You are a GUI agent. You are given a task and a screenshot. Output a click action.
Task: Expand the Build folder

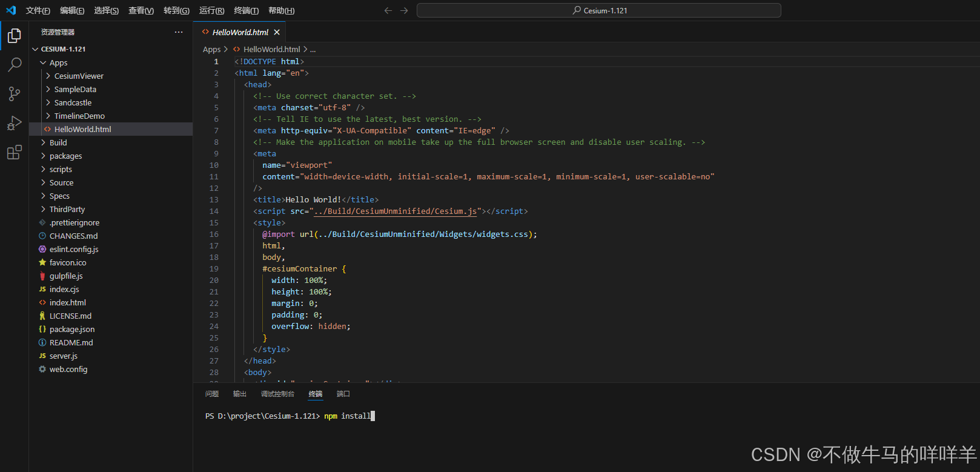click(43, 142)
